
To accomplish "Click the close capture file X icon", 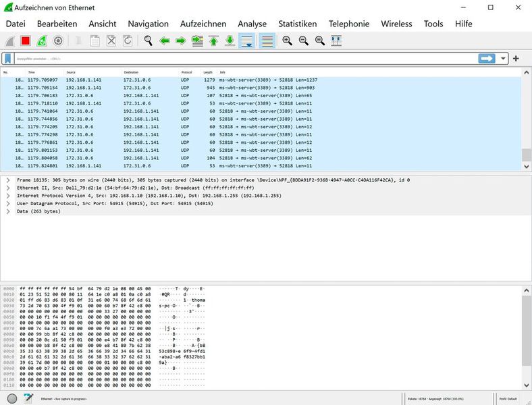I will 111,40.
